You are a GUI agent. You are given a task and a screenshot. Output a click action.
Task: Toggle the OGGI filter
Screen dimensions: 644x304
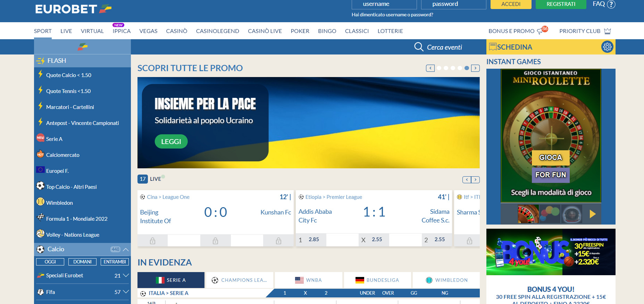(x=50, y=262)
